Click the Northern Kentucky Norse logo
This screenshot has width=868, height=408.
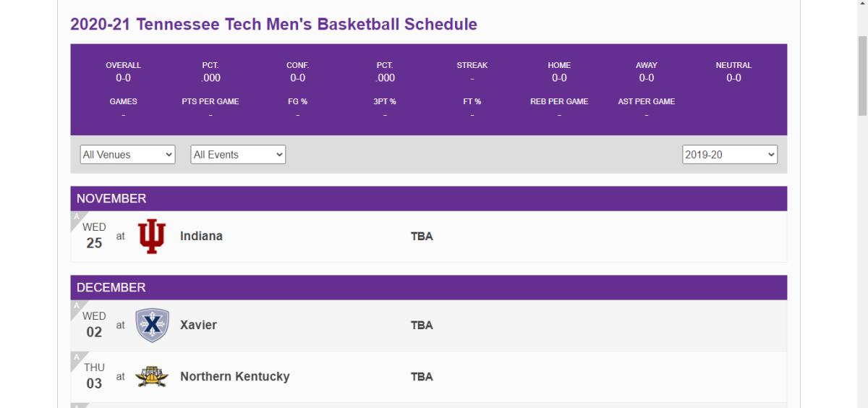[152, 377]
